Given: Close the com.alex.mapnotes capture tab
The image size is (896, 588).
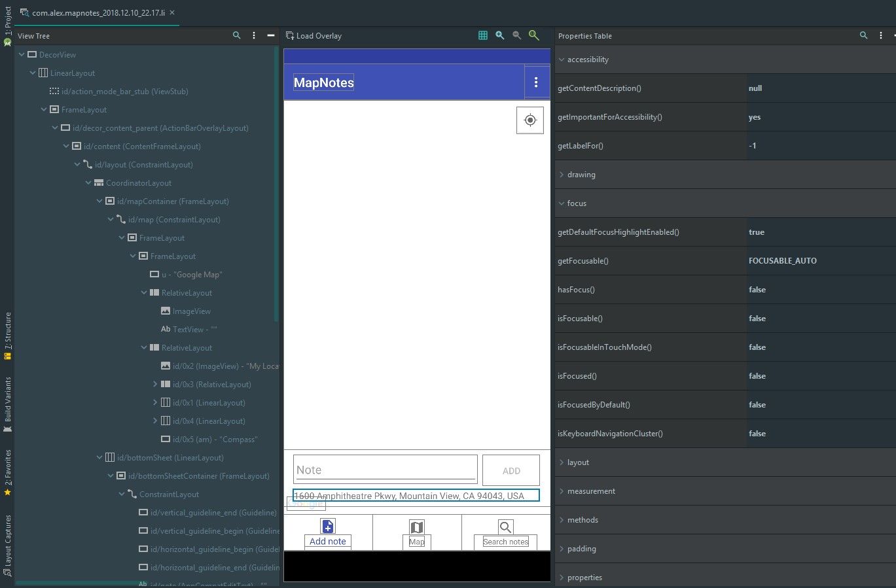Looking at the screenshot, I should (x=172, y=12).
